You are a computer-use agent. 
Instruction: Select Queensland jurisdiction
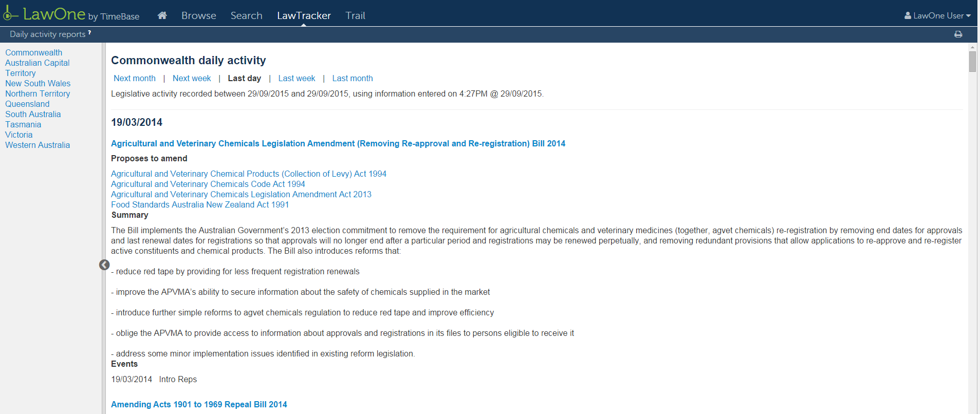[x=27, y=104]
